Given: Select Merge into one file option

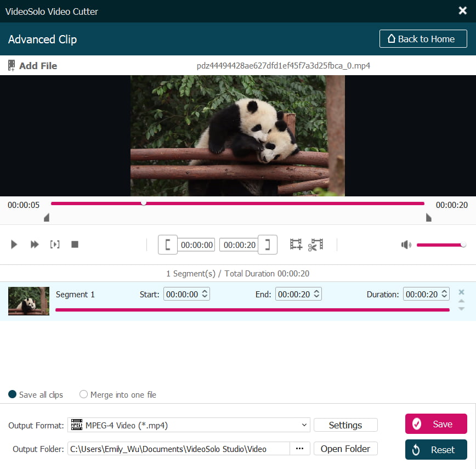Looking at the screenshot, I should coord(84,394).
